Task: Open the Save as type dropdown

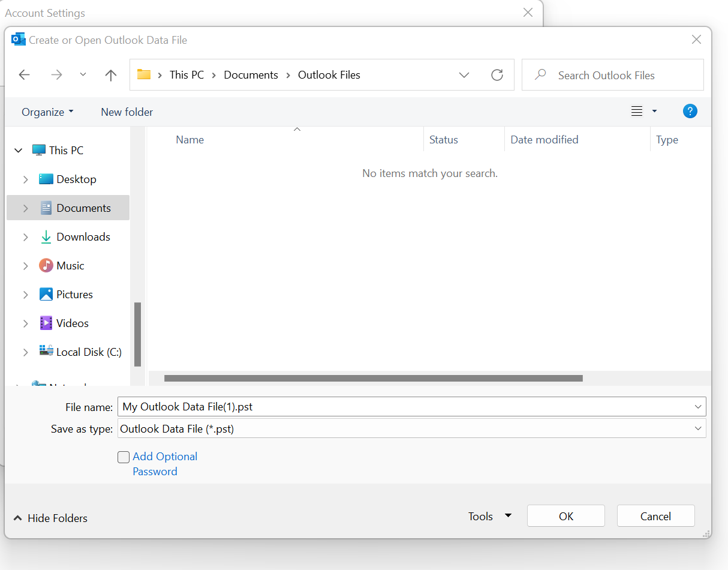Action: click(x=697, y=428)
